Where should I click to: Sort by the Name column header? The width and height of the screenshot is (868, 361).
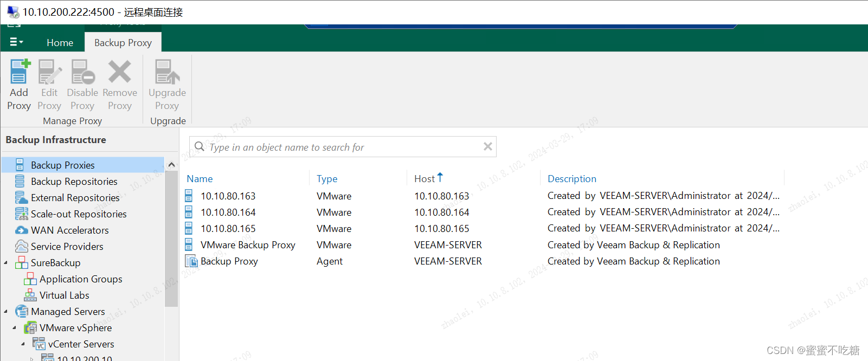click(200, 179)
